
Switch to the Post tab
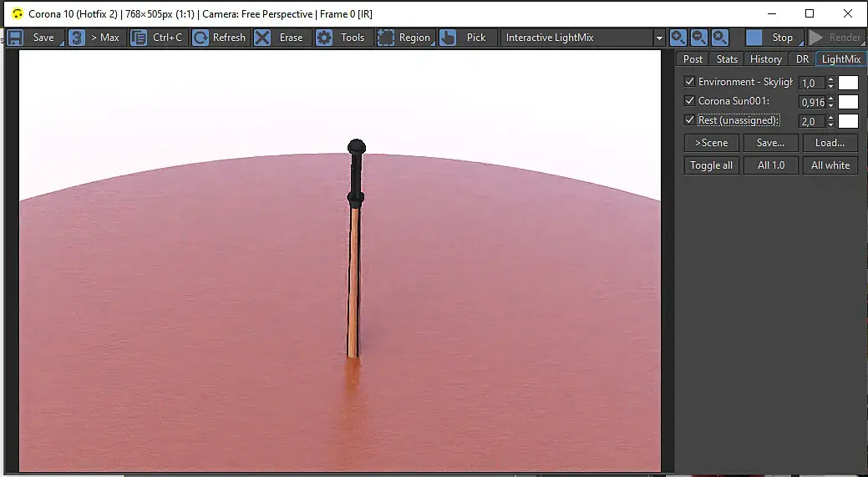pos(693,59)
